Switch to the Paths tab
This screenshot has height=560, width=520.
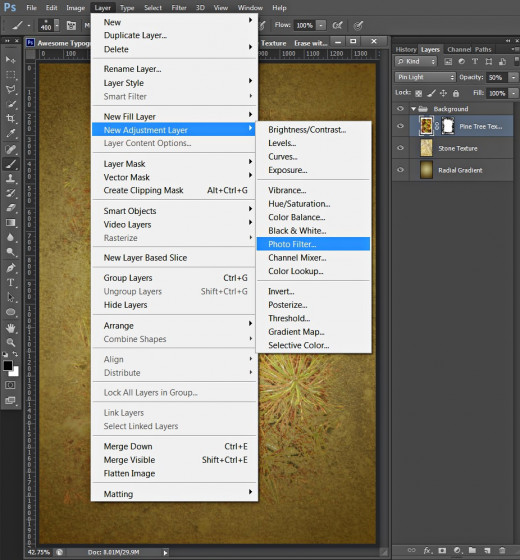(483, 50)
